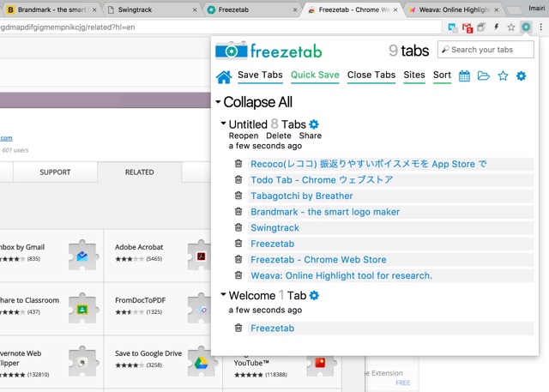
Task: Collapse the Welcome 1 Tab group
Action: point(223,294)
